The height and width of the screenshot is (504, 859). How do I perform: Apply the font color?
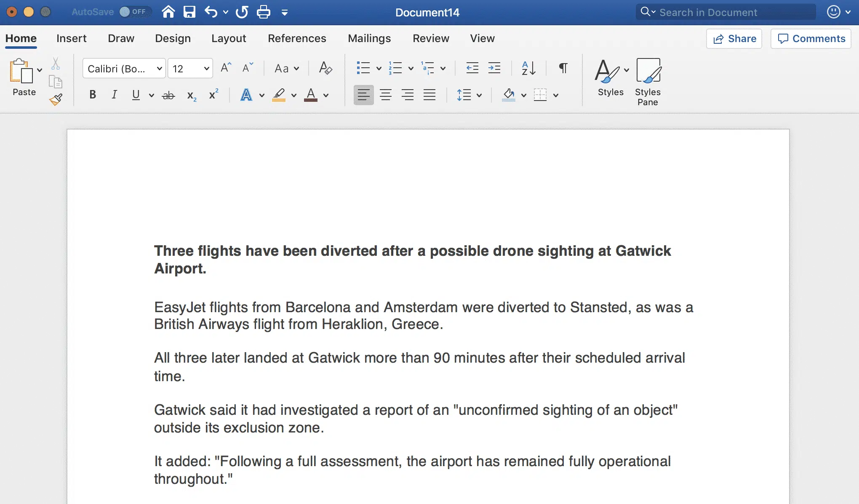coord(311,95)
